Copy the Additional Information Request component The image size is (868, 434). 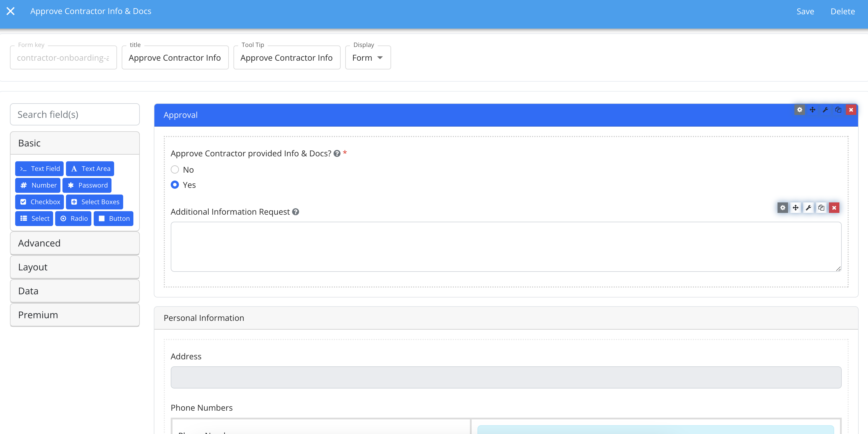(x=821, y=208)
